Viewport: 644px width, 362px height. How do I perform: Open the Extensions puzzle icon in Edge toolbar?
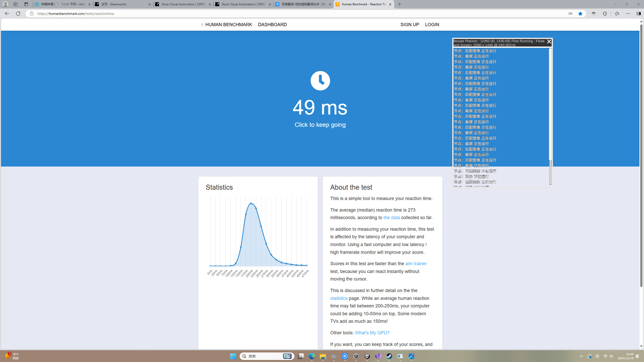tap(605, 14)
